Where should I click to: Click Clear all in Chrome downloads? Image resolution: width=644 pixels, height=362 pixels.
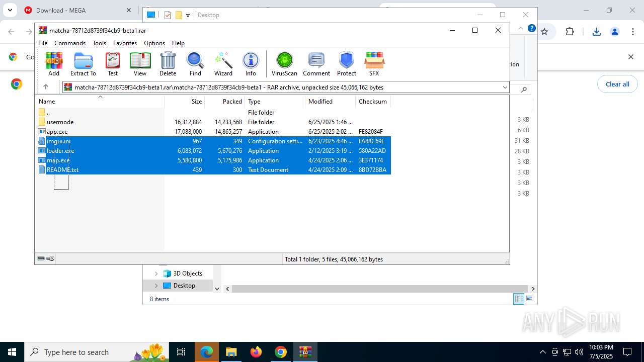617,84
